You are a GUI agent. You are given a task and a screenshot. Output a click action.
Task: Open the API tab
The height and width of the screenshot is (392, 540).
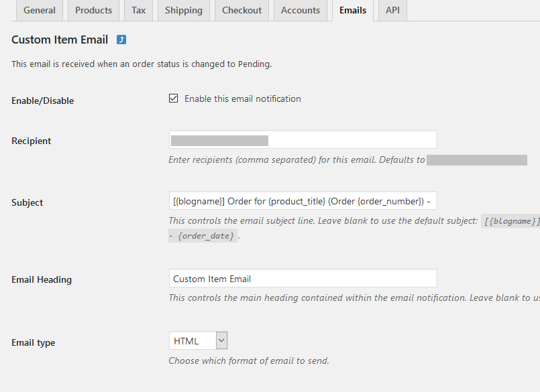point(392,10)
